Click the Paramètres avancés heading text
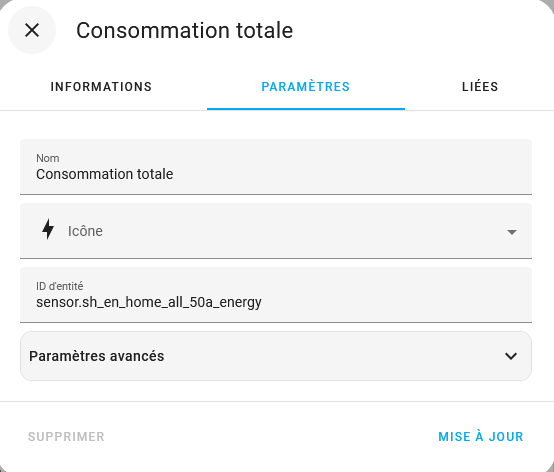 tap(96, 356)
